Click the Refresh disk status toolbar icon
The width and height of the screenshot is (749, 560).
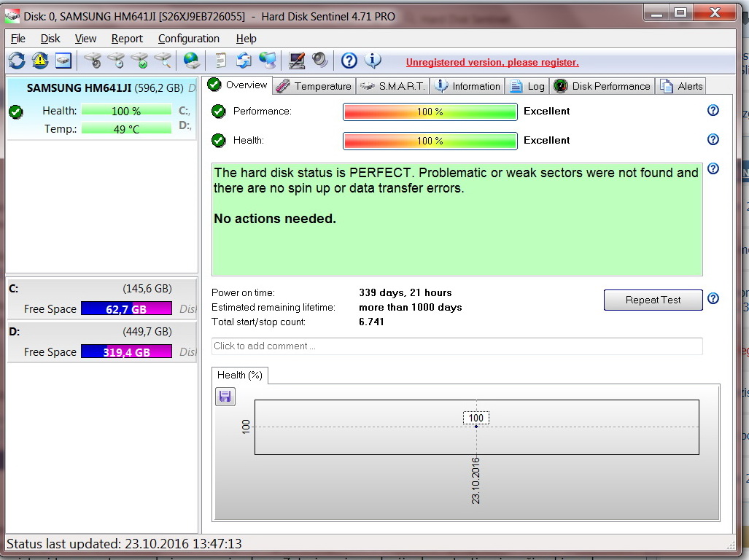(x=16, y=61)
